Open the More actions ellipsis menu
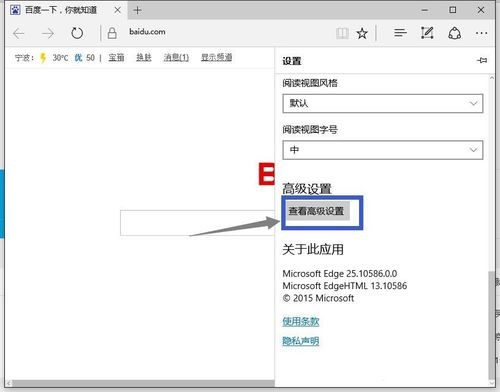Image resolution: width=500 pixels, height=392 pixels. tap(481, 33)
